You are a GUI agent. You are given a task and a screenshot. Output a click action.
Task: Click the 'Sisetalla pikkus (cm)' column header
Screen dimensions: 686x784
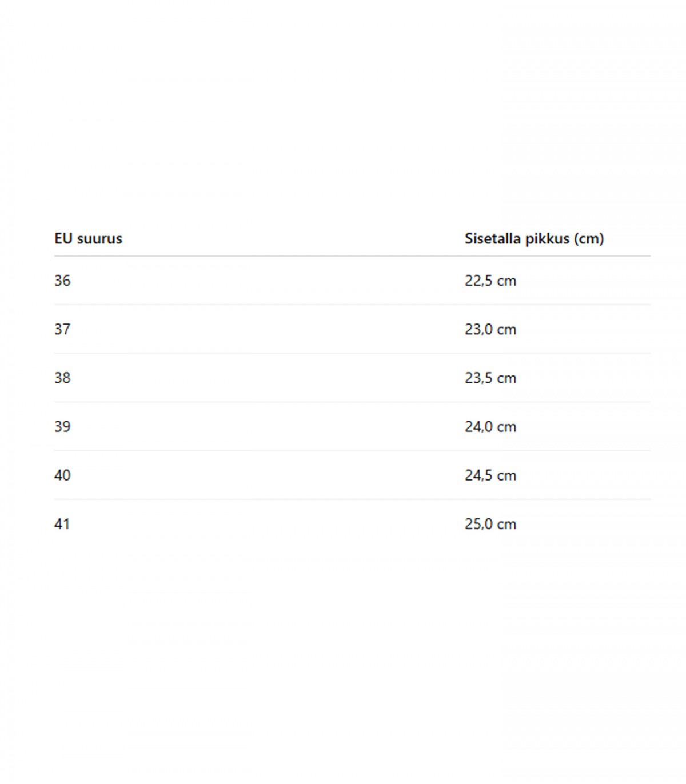[x=534, y=238]
